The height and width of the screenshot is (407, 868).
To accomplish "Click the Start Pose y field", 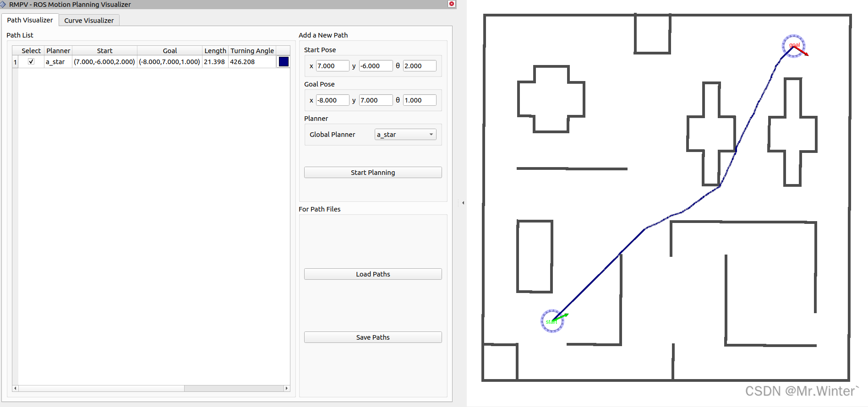I will (x=376, y=66).
